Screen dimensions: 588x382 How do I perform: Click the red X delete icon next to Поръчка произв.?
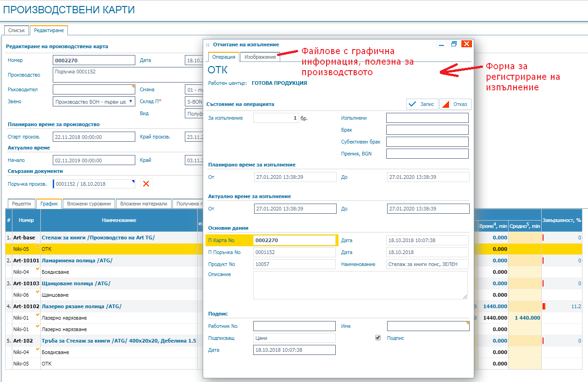(146, 184)
